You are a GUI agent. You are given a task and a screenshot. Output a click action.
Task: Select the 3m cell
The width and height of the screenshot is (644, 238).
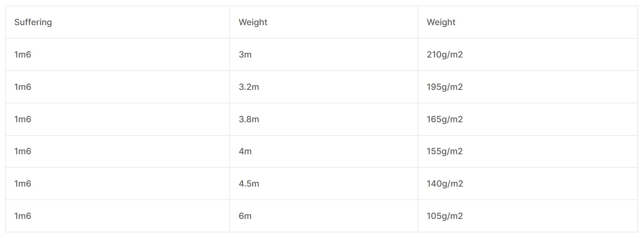(x=245, y=55)
